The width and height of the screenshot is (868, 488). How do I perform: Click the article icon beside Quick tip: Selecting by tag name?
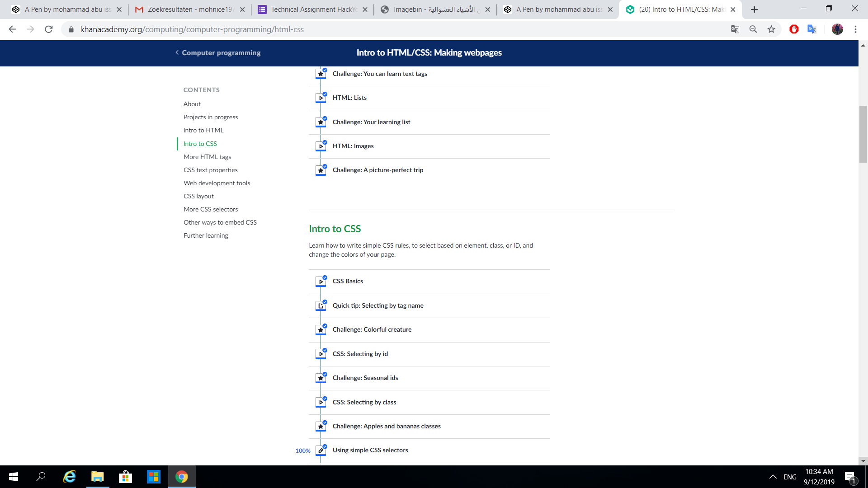coord(321,306)
